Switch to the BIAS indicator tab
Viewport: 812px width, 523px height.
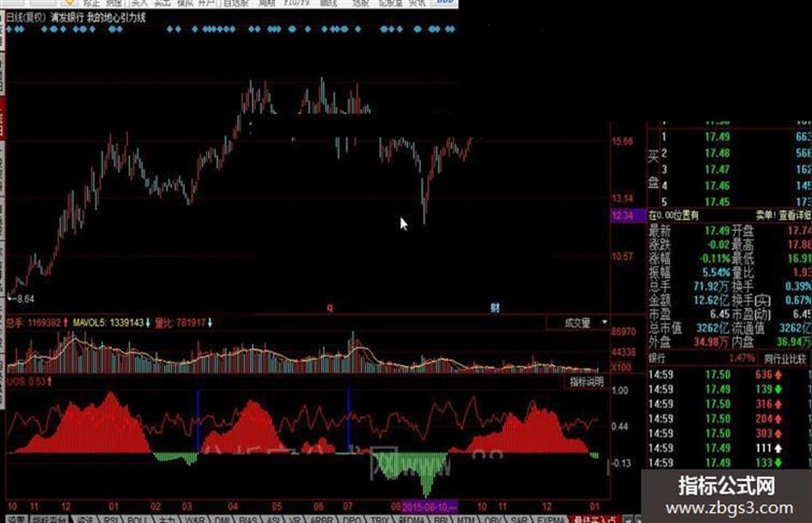pos(248,519)
